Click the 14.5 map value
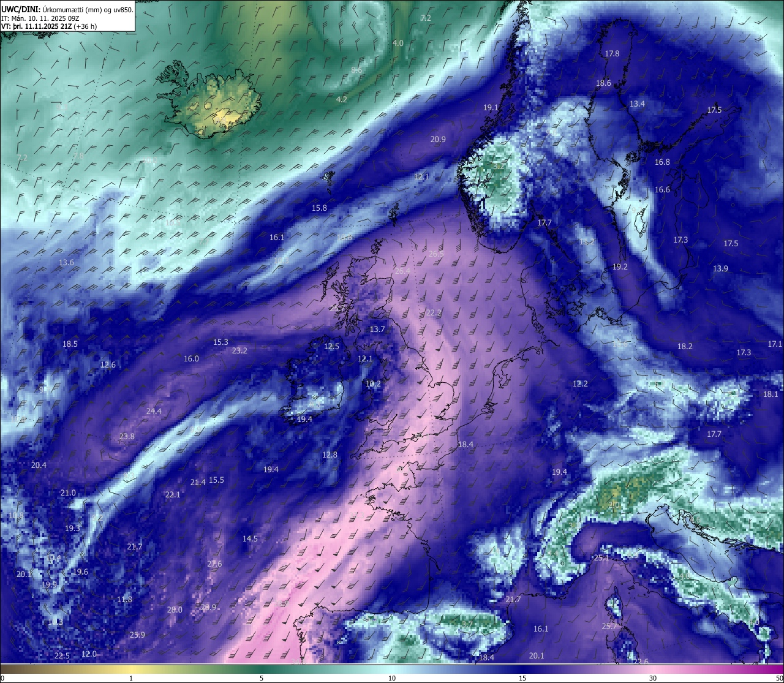The width and height of the screenshot is (784, 683). pos(250,539)
